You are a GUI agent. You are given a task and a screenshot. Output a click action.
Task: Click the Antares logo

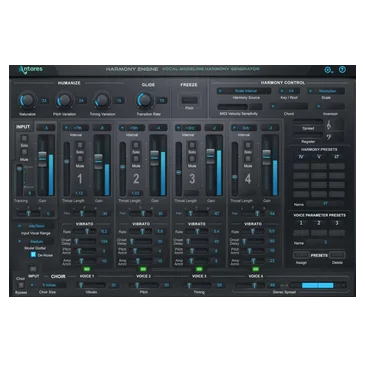[x=31, y=69]
